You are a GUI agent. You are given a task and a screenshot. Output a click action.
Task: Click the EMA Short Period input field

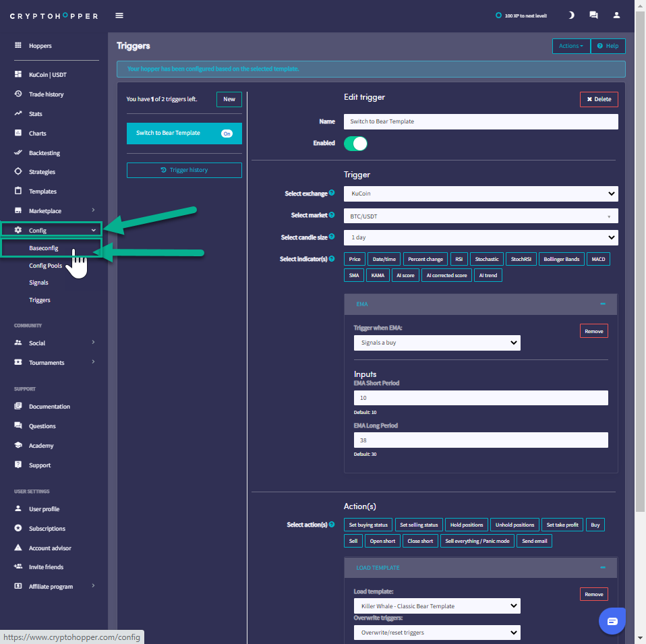(x=481, y=398)
